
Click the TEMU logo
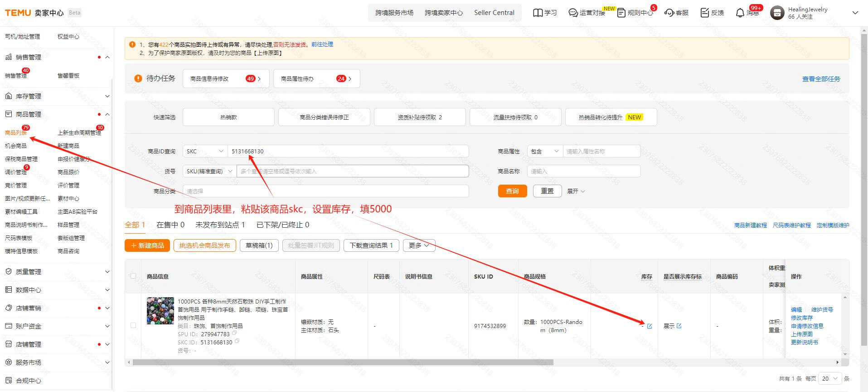18,13
